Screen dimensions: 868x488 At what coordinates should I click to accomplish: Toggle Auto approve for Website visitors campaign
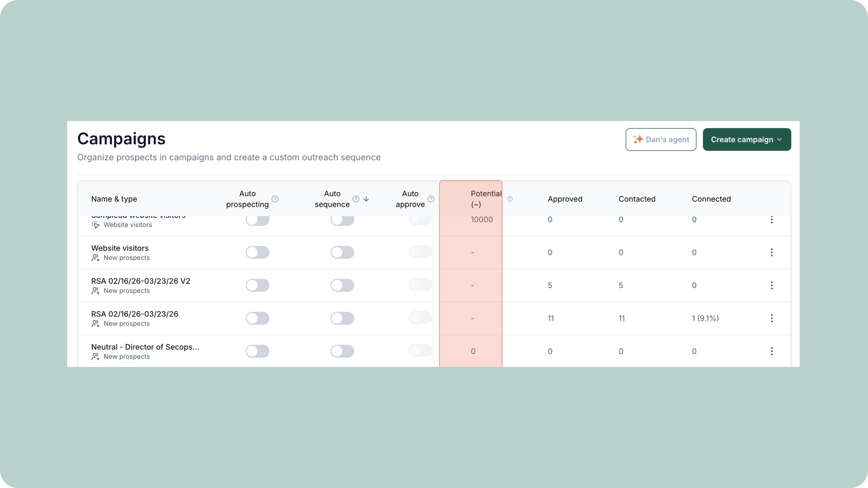pyautogui.click(x=421, y=252)
